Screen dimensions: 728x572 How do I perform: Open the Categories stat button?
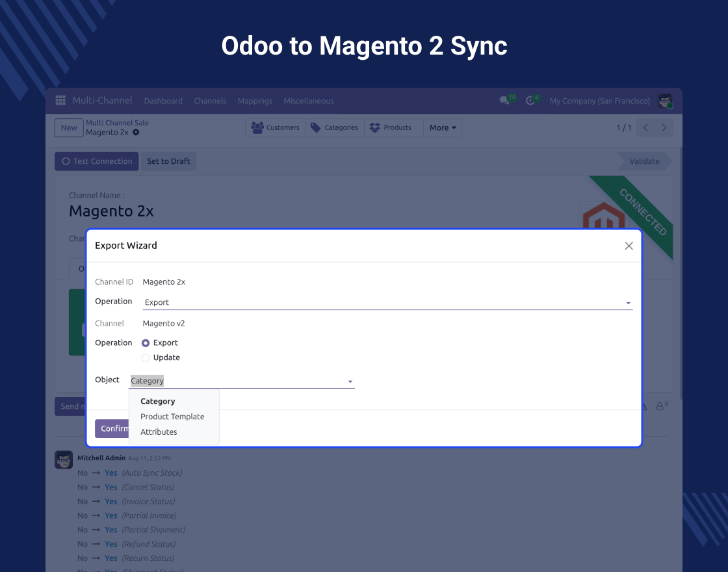point(334,127)
